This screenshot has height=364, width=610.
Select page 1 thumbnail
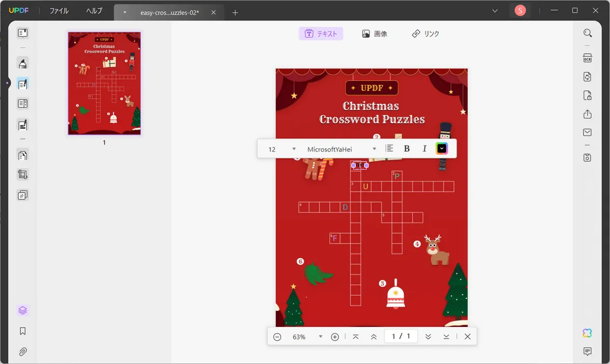tap(105, 83)
